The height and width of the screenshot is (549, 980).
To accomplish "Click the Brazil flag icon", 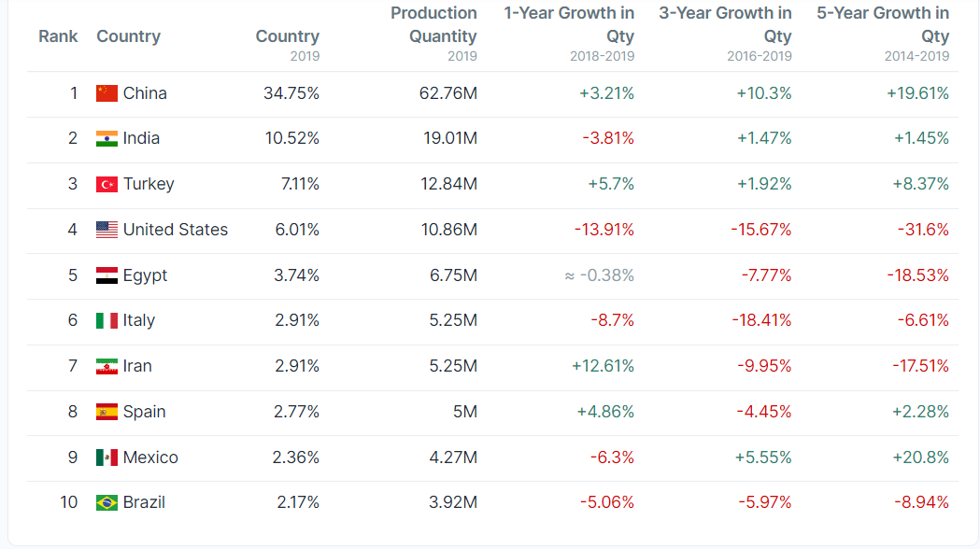I will click(107, 502).
